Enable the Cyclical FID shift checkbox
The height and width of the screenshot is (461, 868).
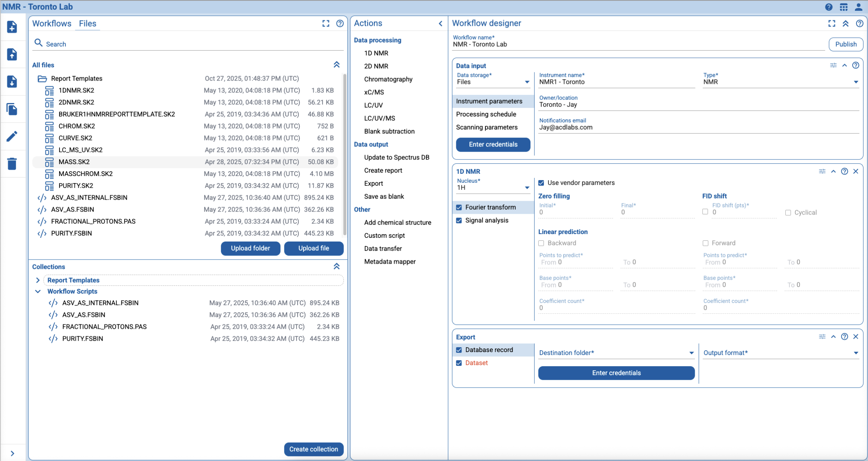pyautogui.click(x=788, y=212)
